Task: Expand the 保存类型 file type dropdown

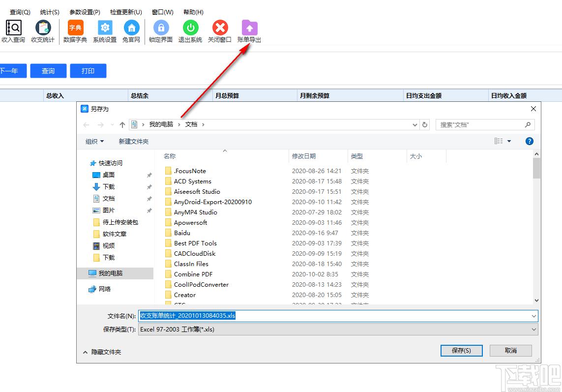Action: click(534, 329)
